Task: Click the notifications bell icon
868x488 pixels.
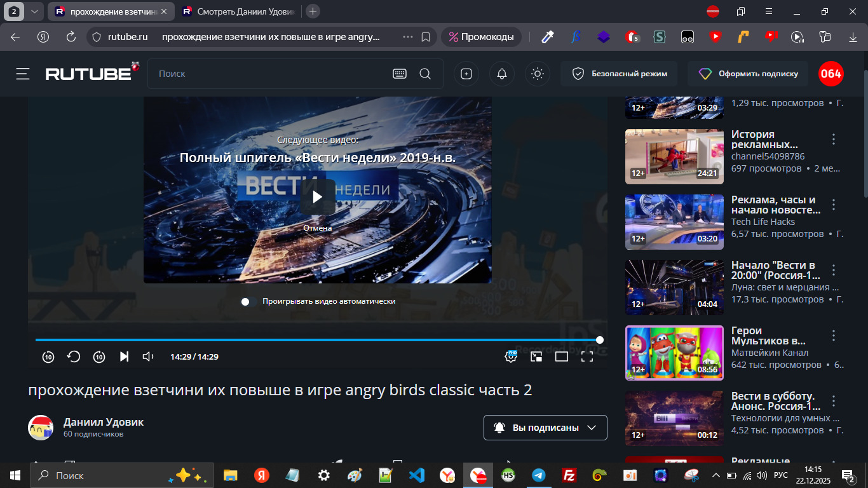Action: [x=502, y=74]
